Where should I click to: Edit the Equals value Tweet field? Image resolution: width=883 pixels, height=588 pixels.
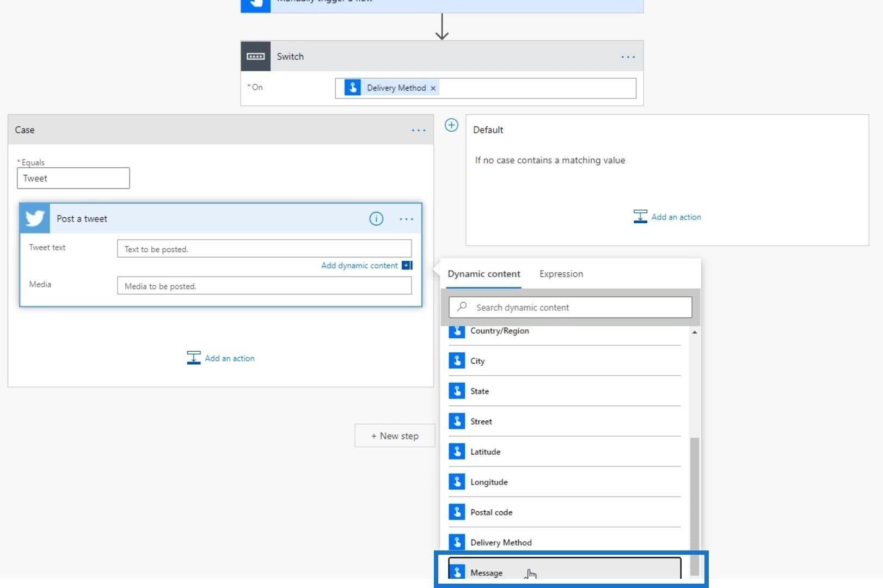click(73, 178)
